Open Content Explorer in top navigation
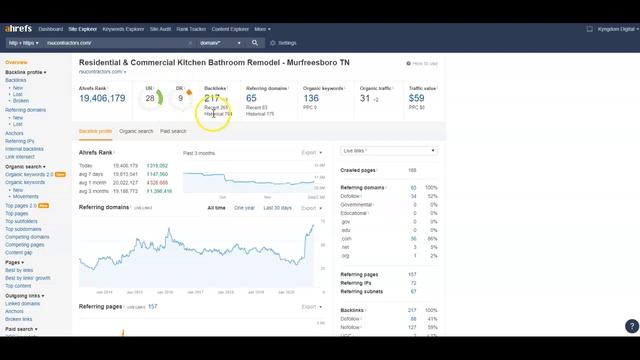This screenshot has height=360, width=640. click(230, 29)
